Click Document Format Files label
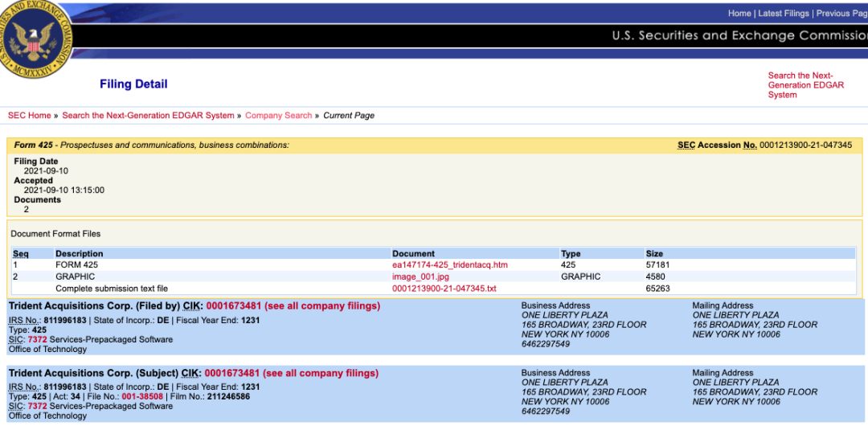The width and height of the screenshot is (868, 426). click(55, 234)
